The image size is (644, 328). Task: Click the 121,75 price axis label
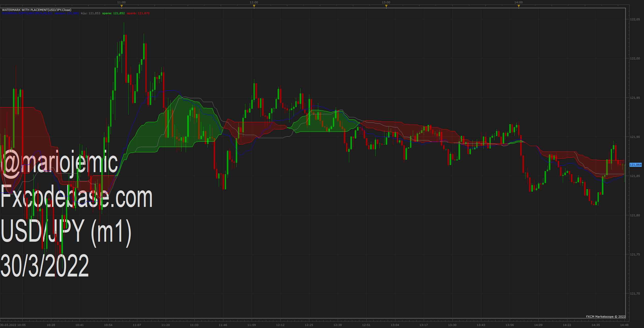pos(635,254)
